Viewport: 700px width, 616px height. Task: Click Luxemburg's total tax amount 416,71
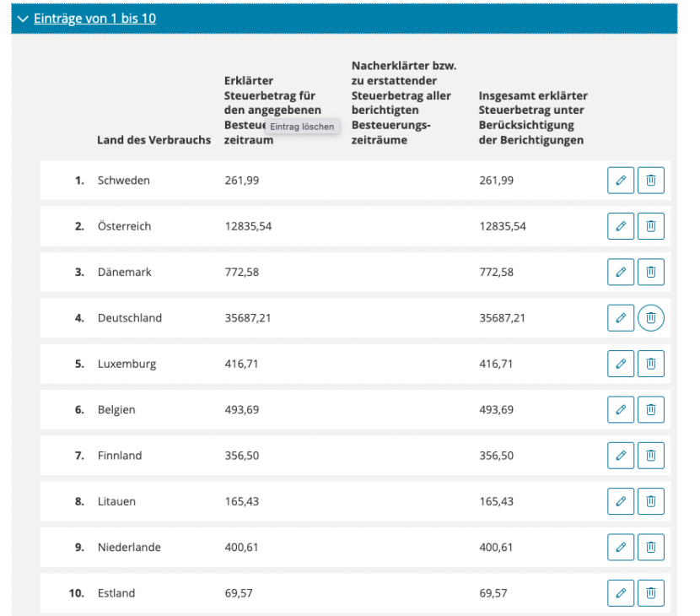[496, 364]
